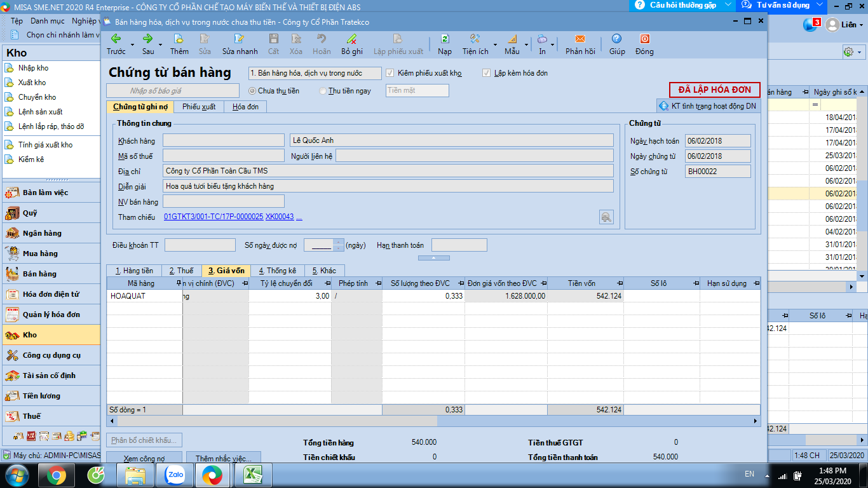868x488 pixels.
Task: Open the voucher type dropdown Bán hàng hóa
Action: coord(315,73)
